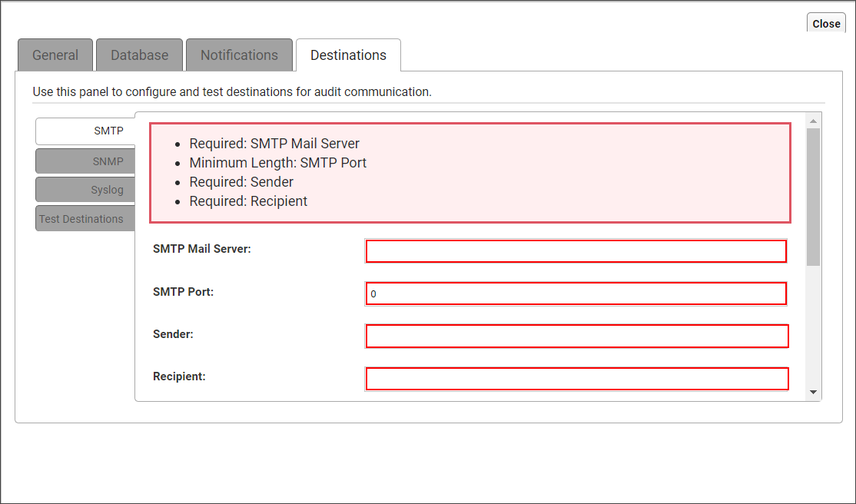
Task: Click the Sender input field
Action: (x=576, y=336)
